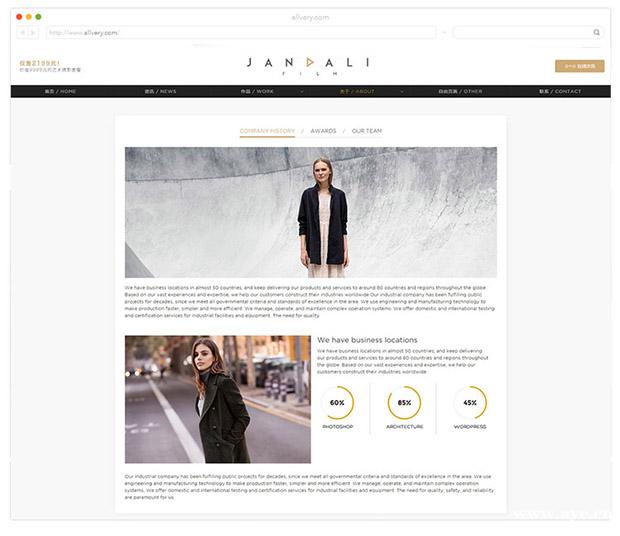
Task: Expand the About menu dropdown arrow
Action: tap(401, 91)
